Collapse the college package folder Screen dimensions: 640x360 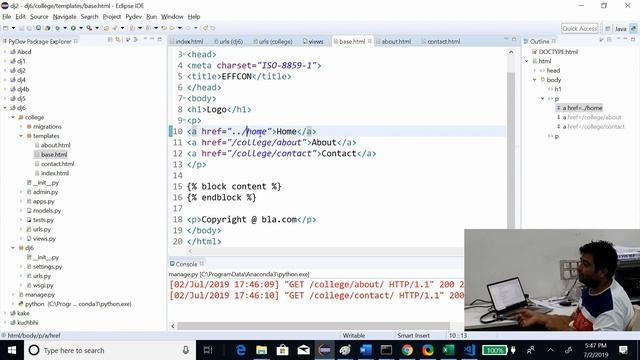click(x=13, y=117)
